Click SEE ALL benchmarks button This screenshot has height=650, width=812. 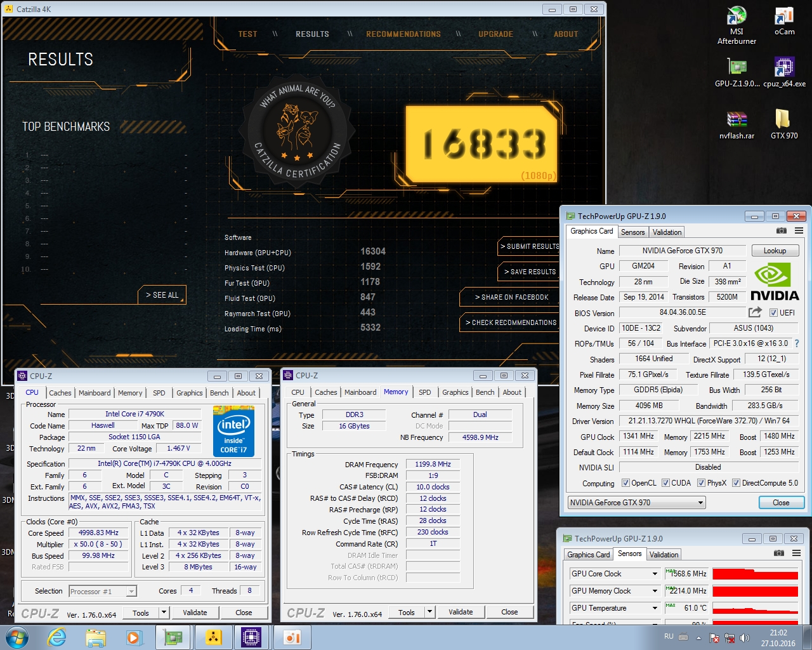coord(162,295)
